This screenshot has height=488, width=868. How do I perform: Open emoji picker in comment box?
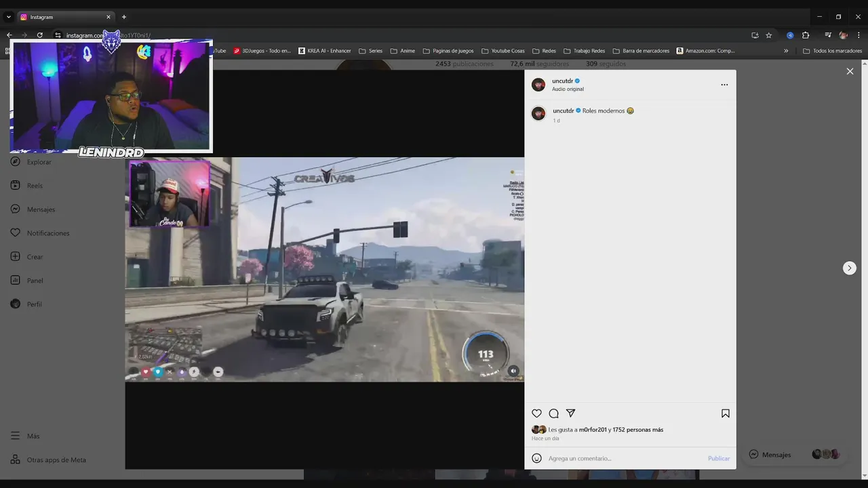pyautogui.click(x=536, y=458)
